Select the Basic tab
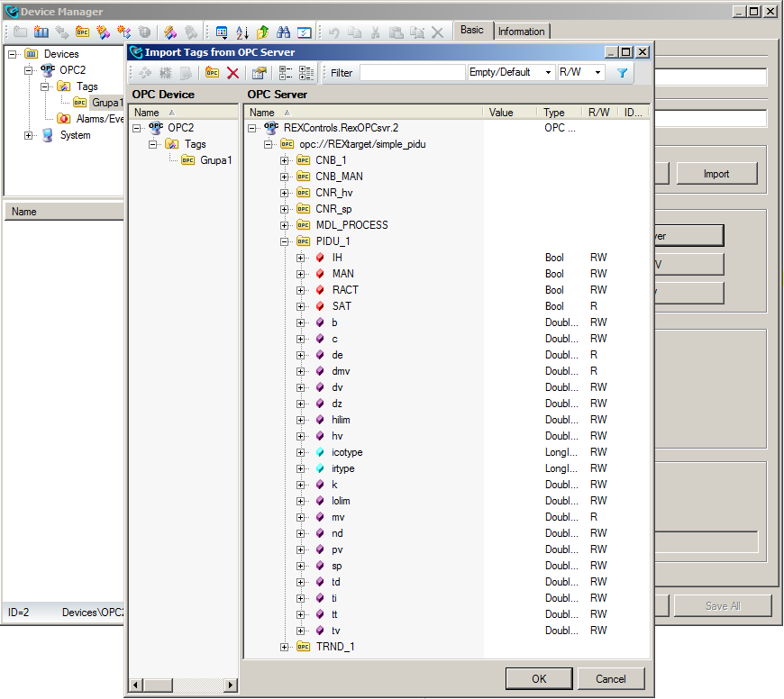Screen dimensions: 784x699 pos(472,31)
